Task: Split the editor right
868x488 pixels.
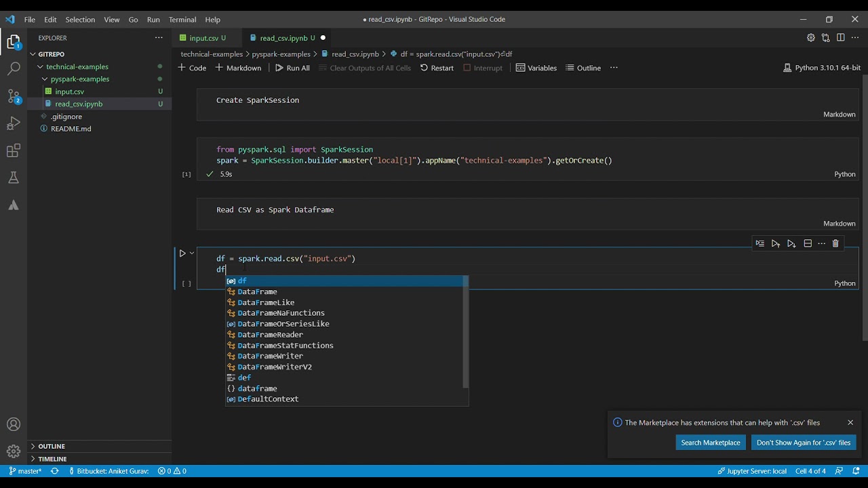Action: coord(840,38)
